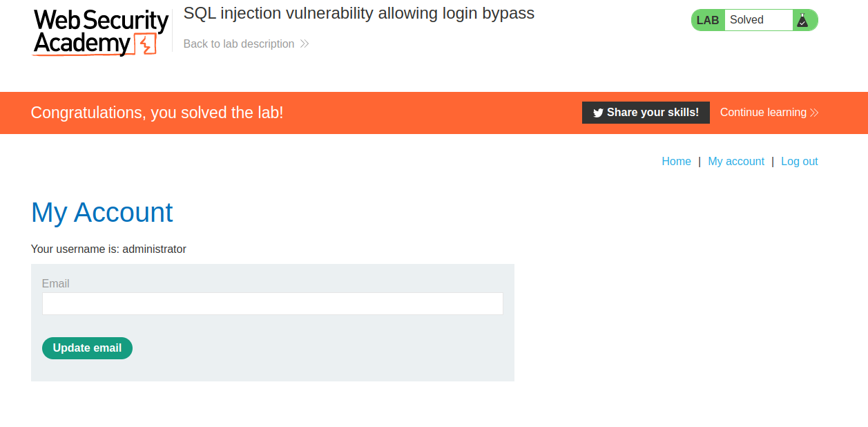Log out of the administrator account
The image size is (868, 427).
click(x=799, y=162)
